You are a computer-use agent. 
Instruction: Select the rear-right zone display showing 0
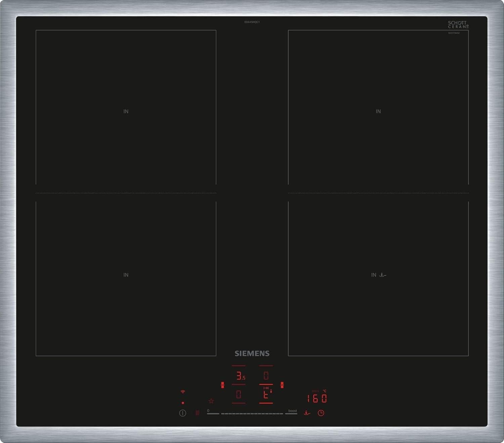click(x=266, y=375)
